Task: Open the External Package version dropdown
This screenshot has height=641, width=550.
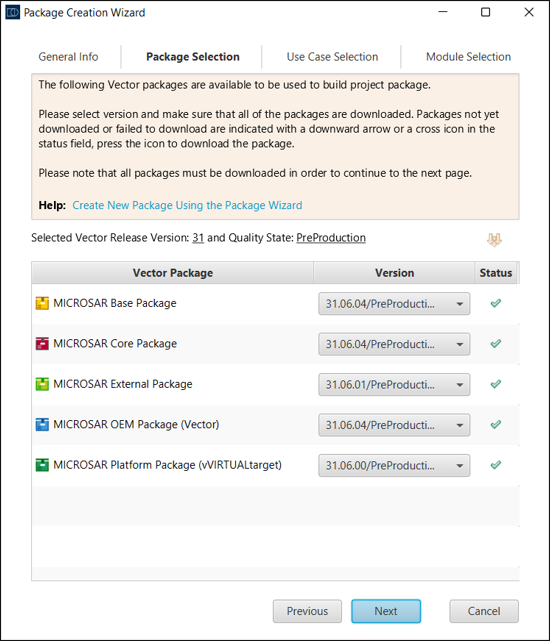Action: point(394,385)
